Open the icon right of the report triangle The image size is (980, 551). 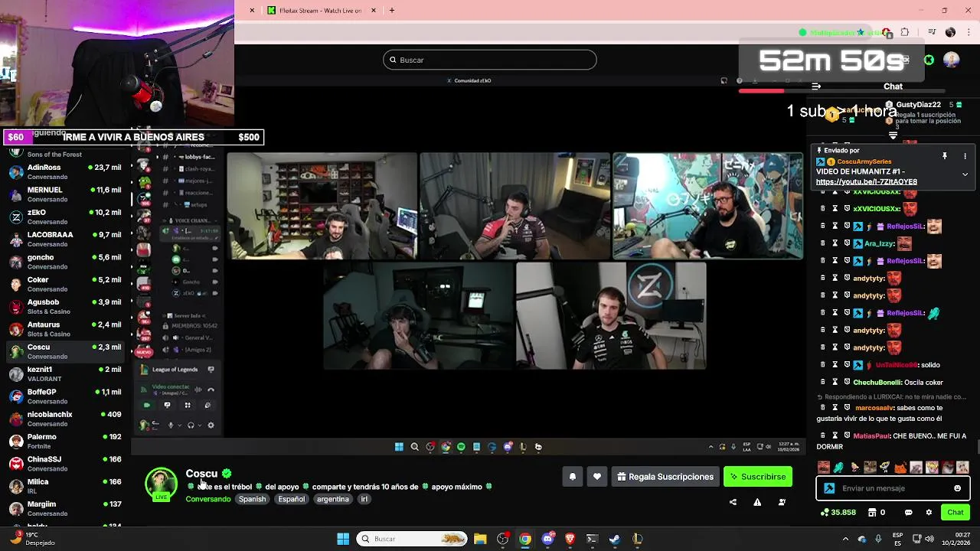(782, 502)
